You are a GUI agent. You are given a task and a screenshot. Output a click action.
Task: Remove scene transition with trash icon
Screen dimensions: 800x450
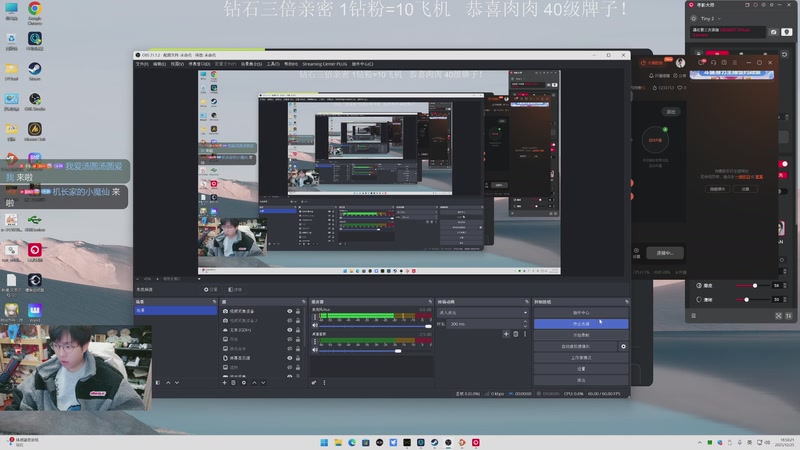pos(516,334)
